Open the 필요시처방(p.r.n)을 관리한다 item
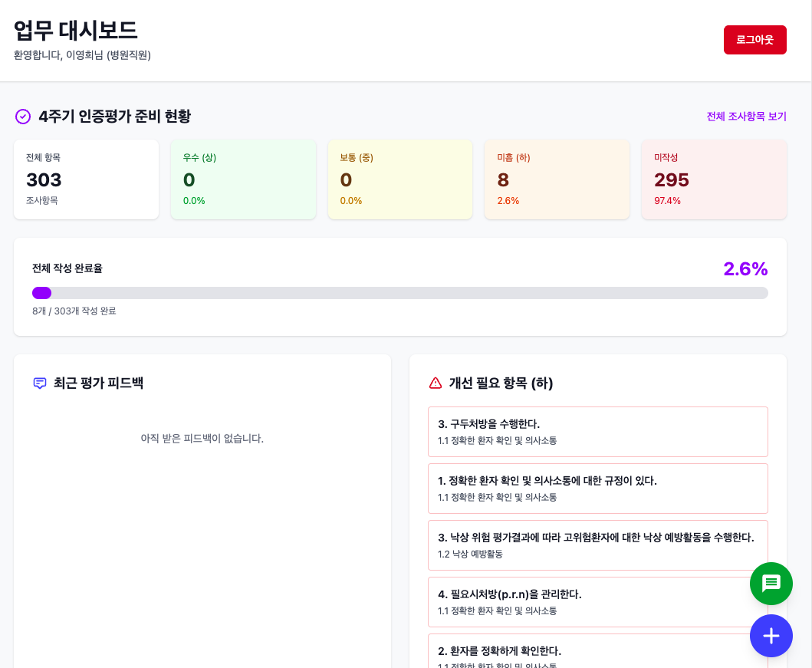 (x=597, y=602)
